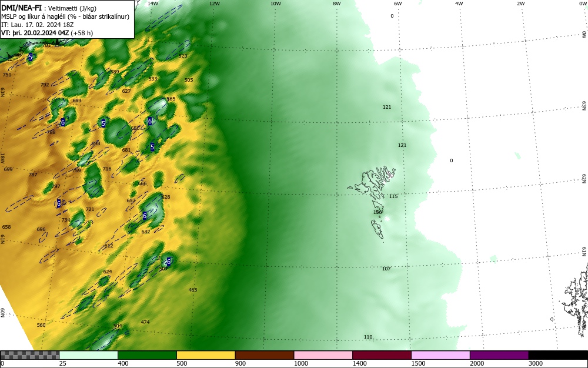Click the map value "474"
The image size is (588, 368).
click(x=145, y=322)
